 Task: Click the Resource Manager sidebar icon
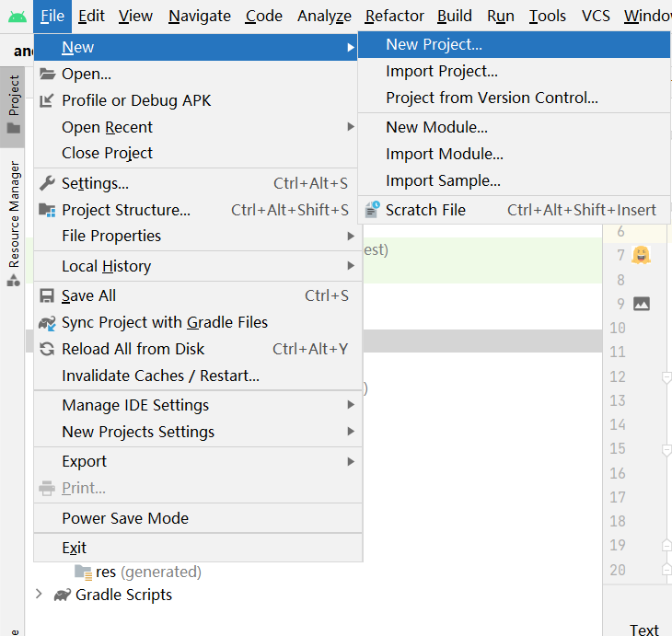(x=14, y=281)
